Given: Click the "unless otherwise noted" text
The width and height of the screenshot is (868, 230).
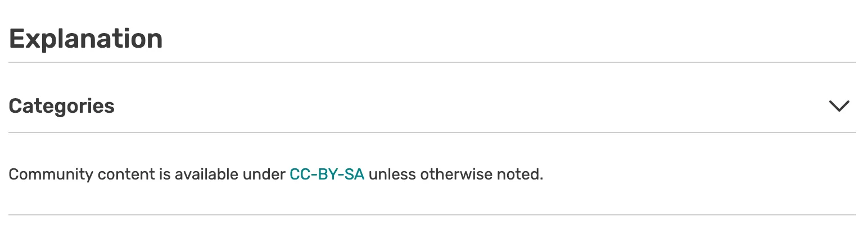Looking at the screenshot, I should pos(456,174).
